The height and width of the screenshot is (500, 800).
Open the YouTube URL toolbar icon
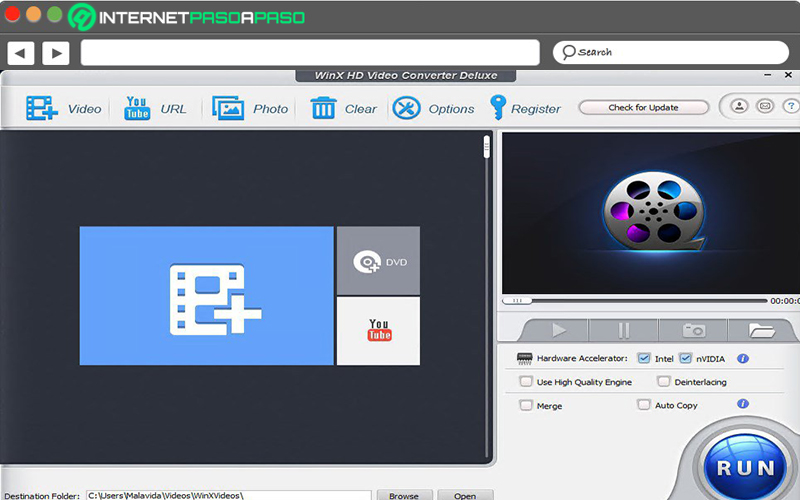[x=137, y=108]
